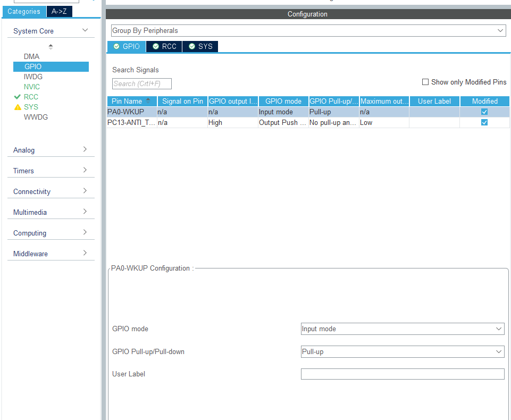Viewport: 511px width, 420px height.
Task: Click the green checkmark beside RCC
Action: pyautogui.click(x=18, y=97)
